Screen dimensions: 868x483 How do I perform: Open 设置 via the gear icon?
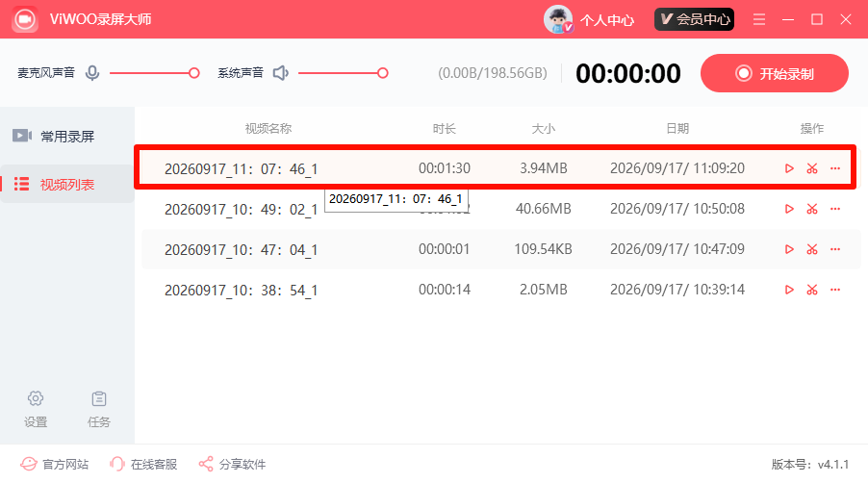tap(36, 398)
